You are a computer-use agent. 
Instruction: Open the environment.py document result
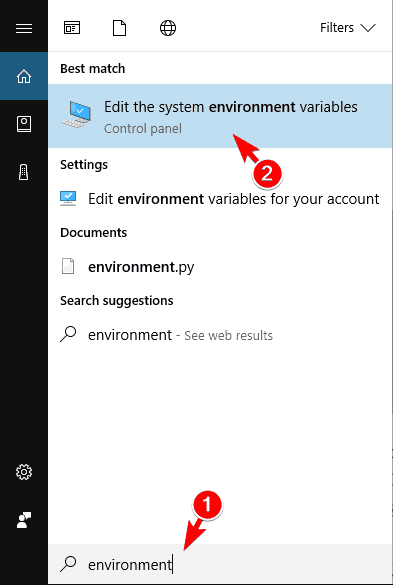[x=220, y=267]
